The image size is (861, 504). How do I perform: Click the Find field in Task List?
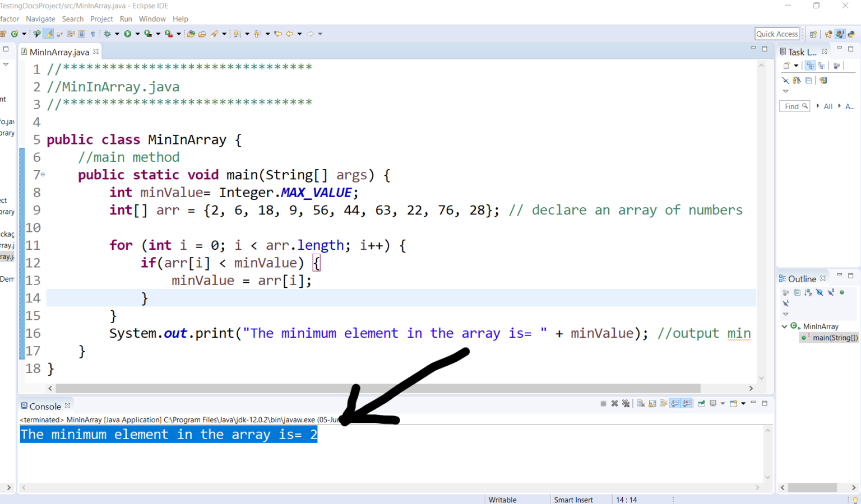pyautogui.click(x=794, y=106)
